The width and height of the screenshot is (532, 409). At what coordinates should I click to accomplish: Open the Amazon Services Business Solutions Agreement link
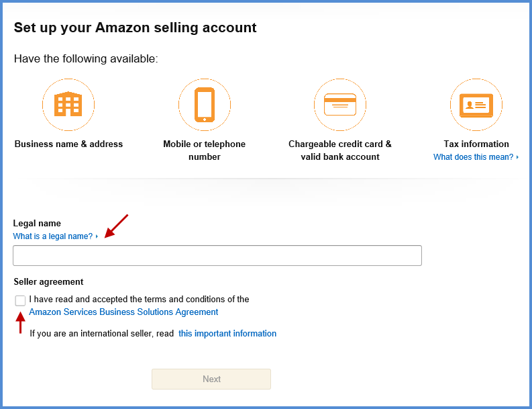pos(123,312)
